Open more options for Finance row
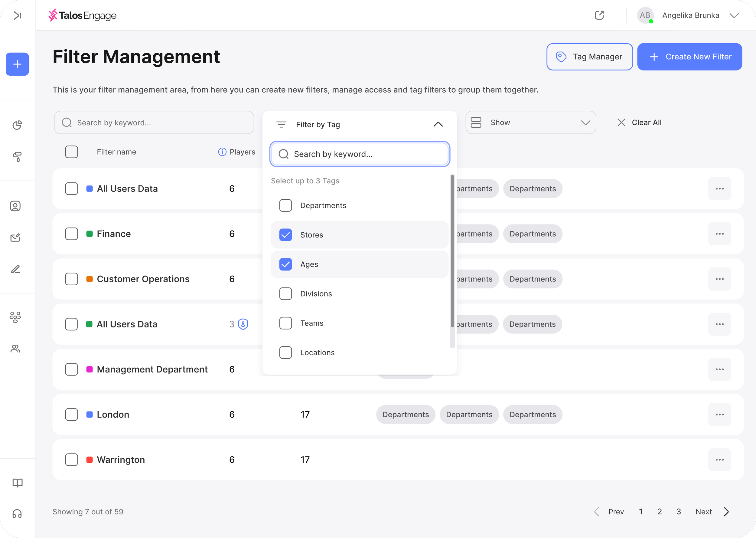The image size is (756, 538). [x=720, y=234]
